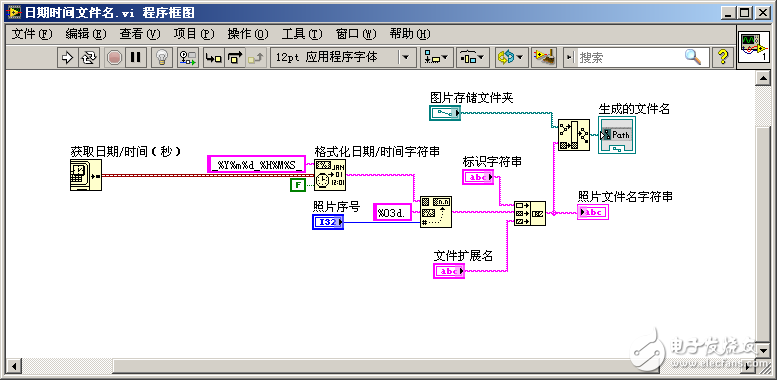Click the label 获取日期/时间(秒)
The image size is (777, 380).
(x=125, y=152)
